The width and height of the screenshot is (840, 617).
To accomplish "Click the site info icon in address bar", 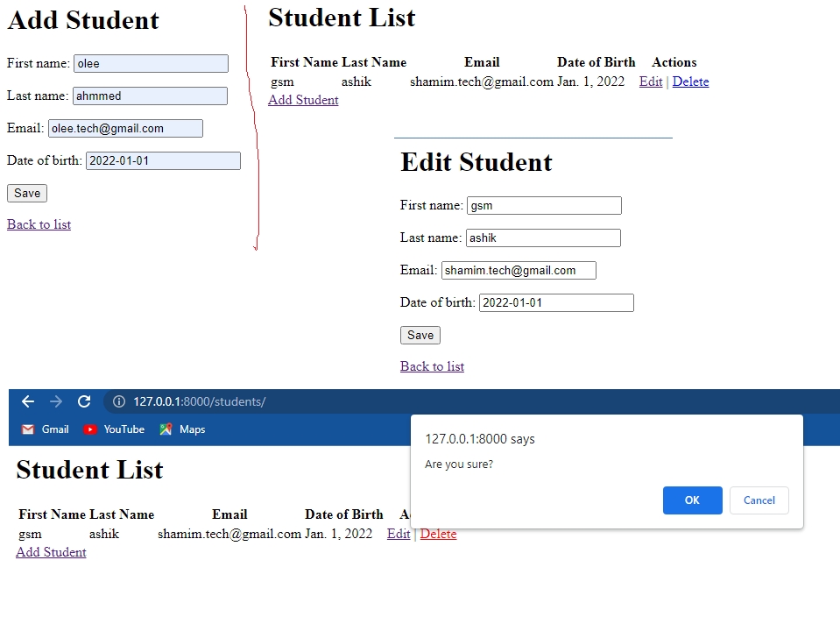I will [x=120, y=401].
